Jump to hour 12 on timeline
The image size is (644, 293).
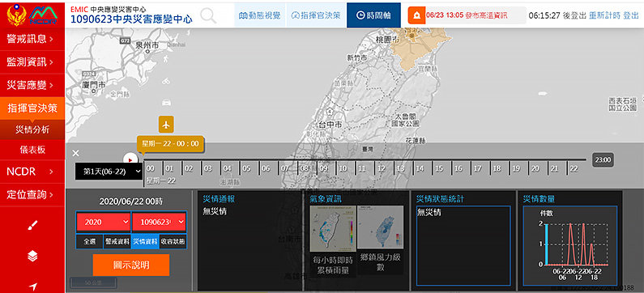coord(382,168)
